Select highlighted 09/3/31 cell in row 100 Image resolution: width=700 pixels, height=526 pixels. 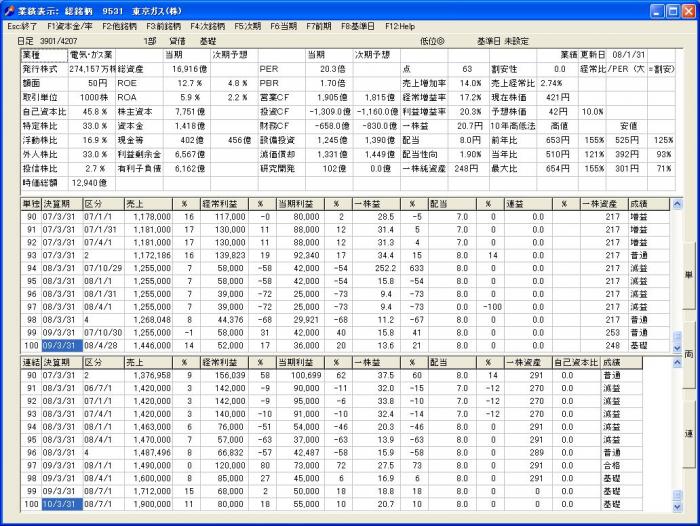click(x=62, y=346)
